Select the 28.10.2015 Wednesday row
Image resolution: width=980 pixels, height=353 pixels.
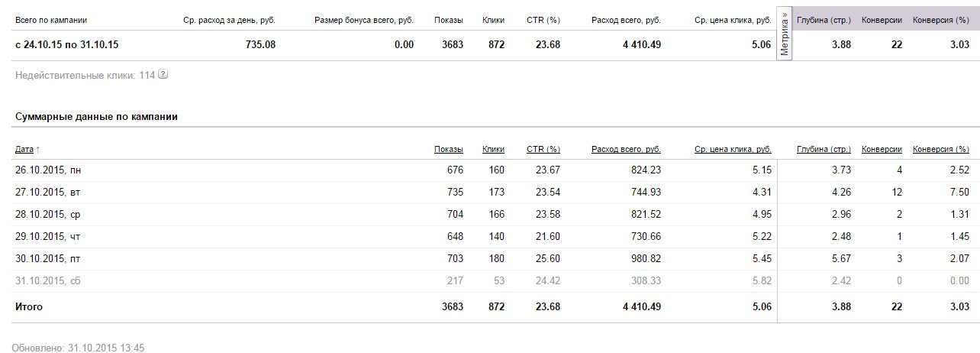point(47,215)
